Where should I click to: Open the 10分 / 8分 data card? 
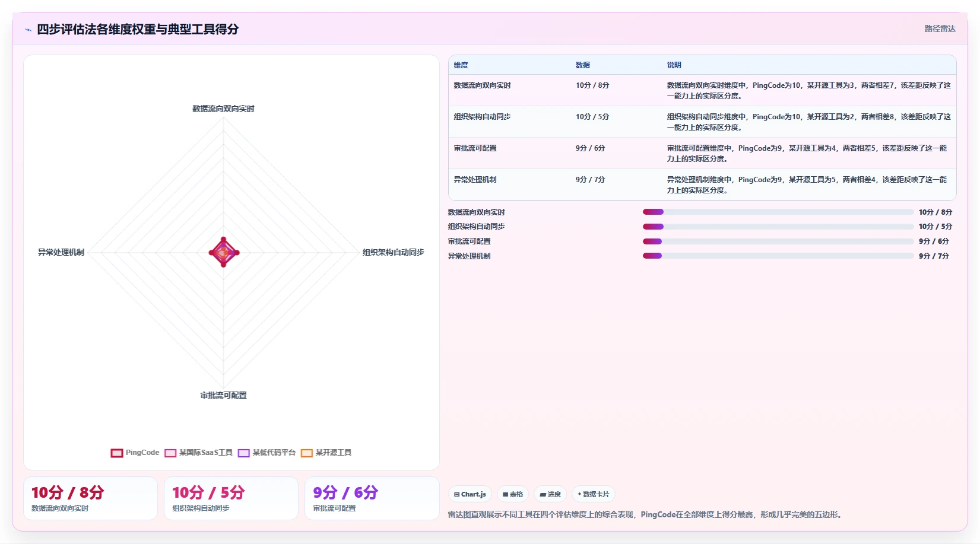[90, 498]
